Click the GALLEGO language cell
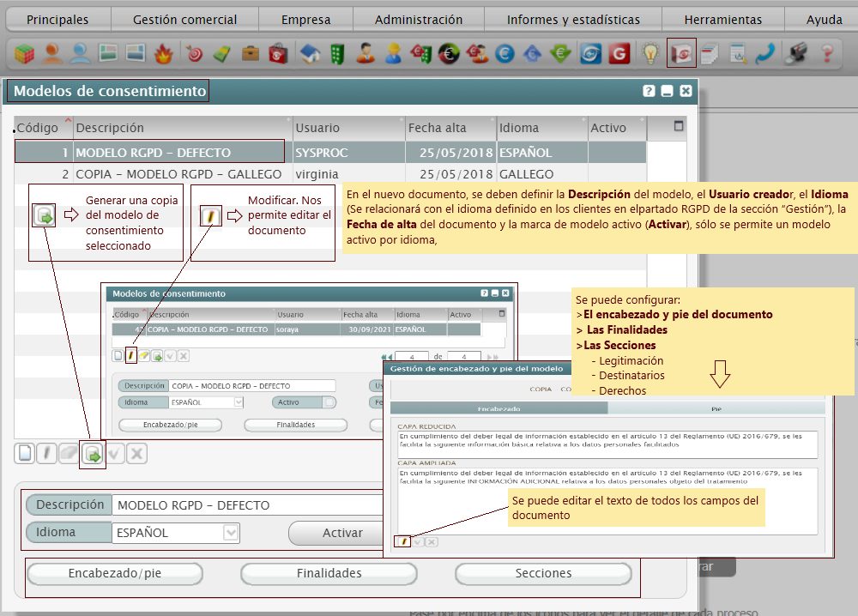Image resolution: width=858 pixels, height=616 pixels. [x=542, y=174]
